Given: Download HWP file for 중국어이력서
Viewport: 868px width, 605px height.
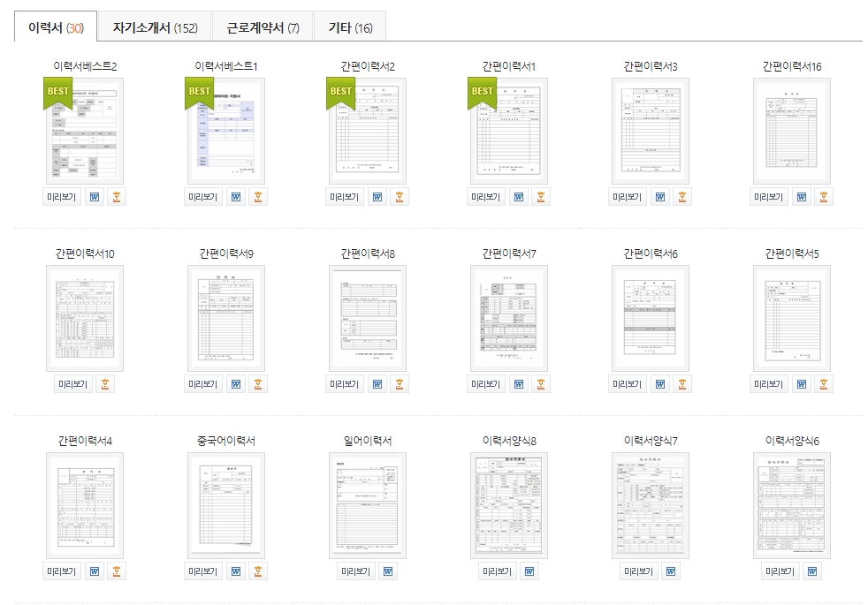Looking at the screenshot, I should pos(258,571).
